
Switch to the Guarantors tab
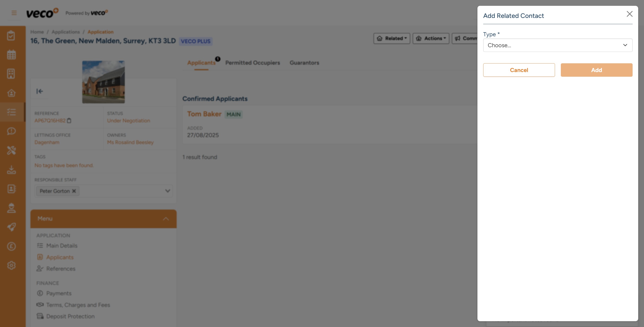pyautogui.click(x=304, y=63)
